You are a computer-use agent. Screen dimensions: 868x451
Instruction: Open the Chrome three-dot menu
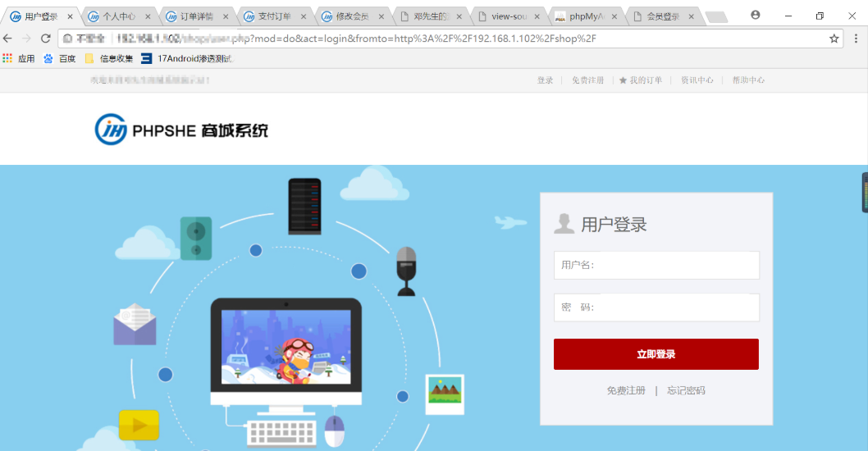(x=856, y=39)
